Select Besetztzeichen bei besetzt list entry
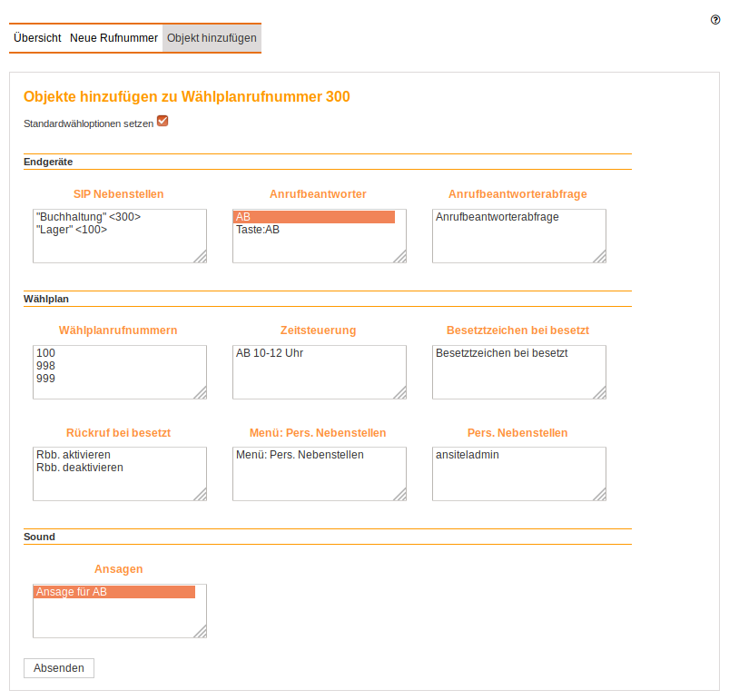The height and width of the screenshot is (700, 729). coord(501,353)
